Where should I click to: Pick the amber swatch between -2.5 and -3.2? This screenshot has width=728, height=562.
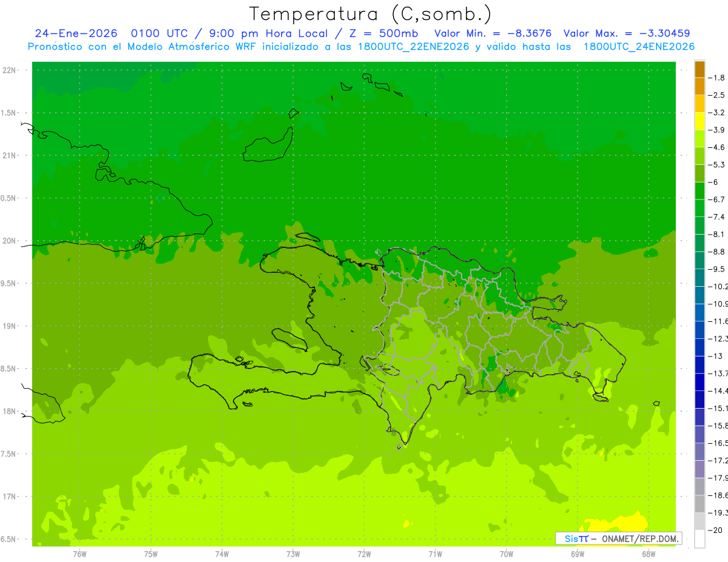coord(699,104)
